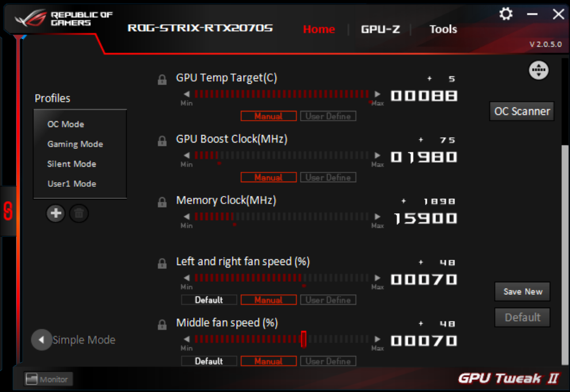Screen dimensions: 570x392
Task: Toggle the Memory Clock lock icon
Action: 162,202
